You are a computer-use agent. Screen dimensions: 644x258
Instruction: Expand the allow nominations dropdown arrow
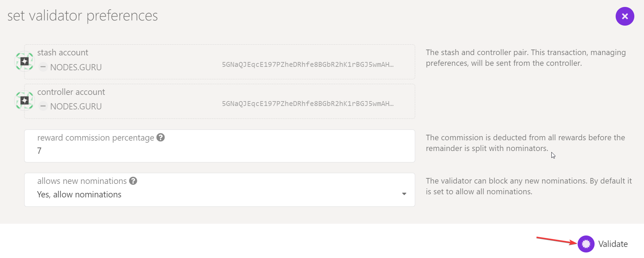point(404,194)
